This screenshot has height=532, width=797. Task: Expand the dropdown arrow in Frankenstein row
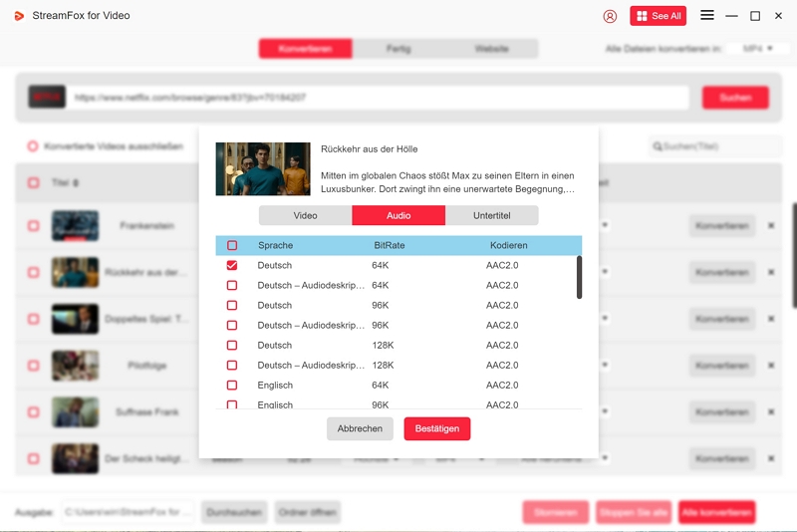click(x=605, y=224)
